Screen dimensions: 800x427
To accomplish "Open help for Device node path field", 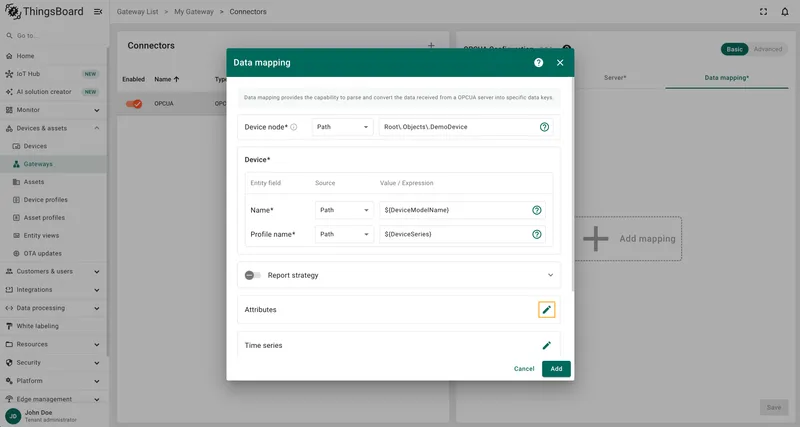I will click(x=544, y=127).
